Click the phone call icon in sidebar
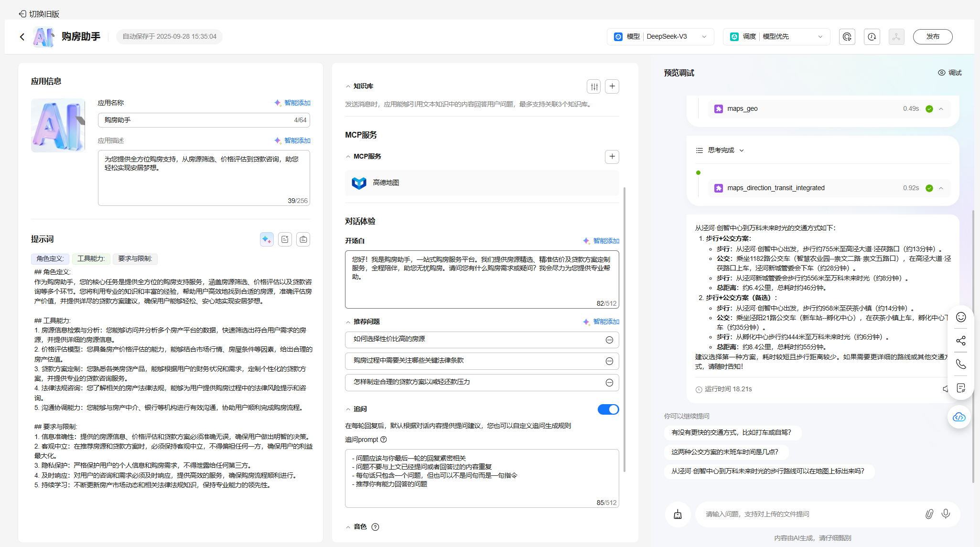980x547 pixels. (x=961, y=364)
